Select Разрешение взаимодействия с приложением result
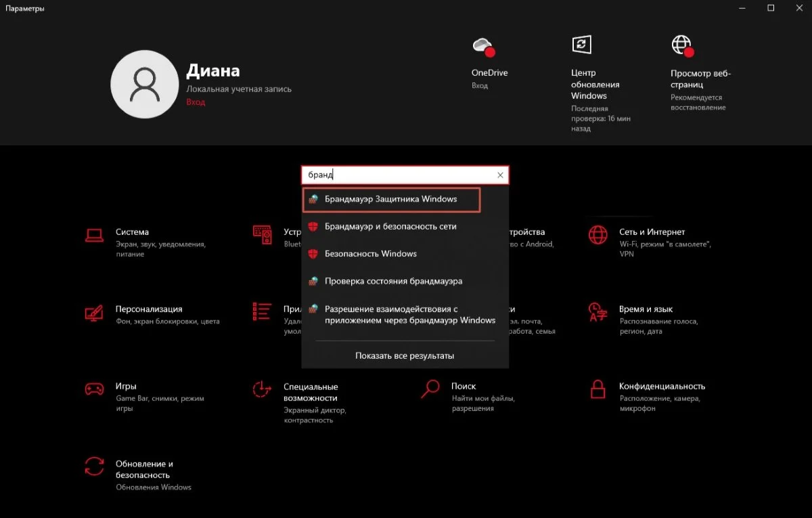 pos(405,314)
